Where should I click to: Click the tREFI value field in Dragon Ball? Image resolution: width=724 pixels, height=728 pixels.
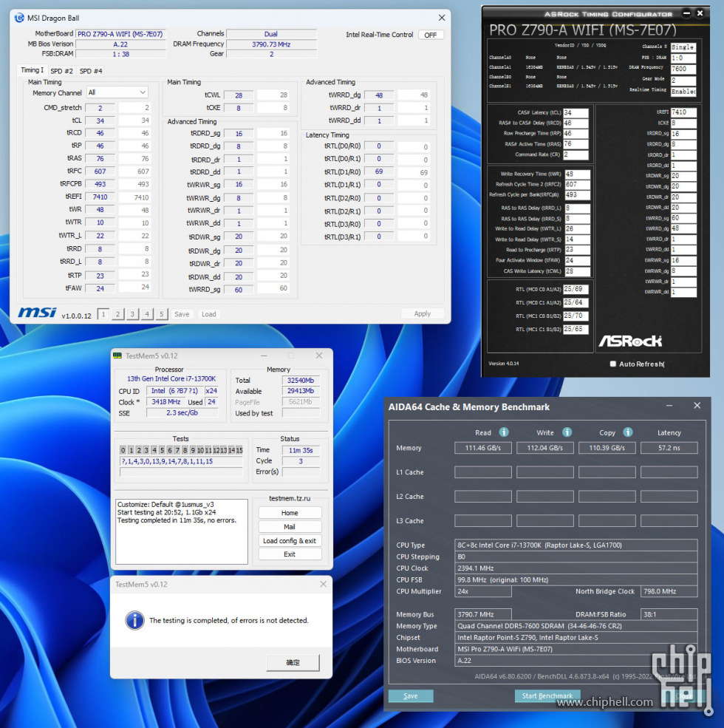[100, 197]
